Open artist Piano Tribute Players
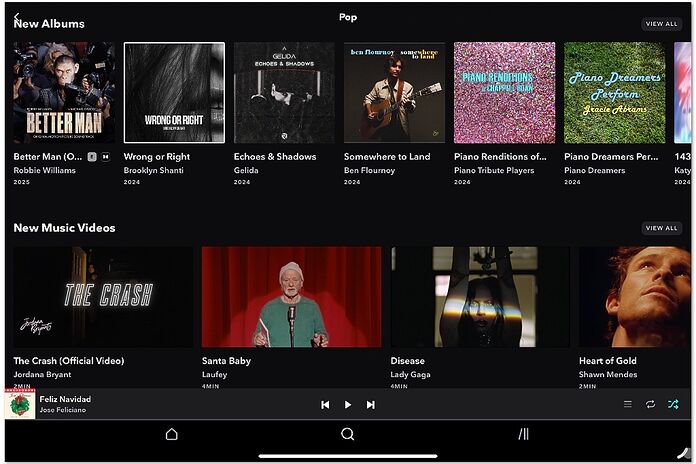The width and height of the screenshot is (696, 464). [494, 171]
